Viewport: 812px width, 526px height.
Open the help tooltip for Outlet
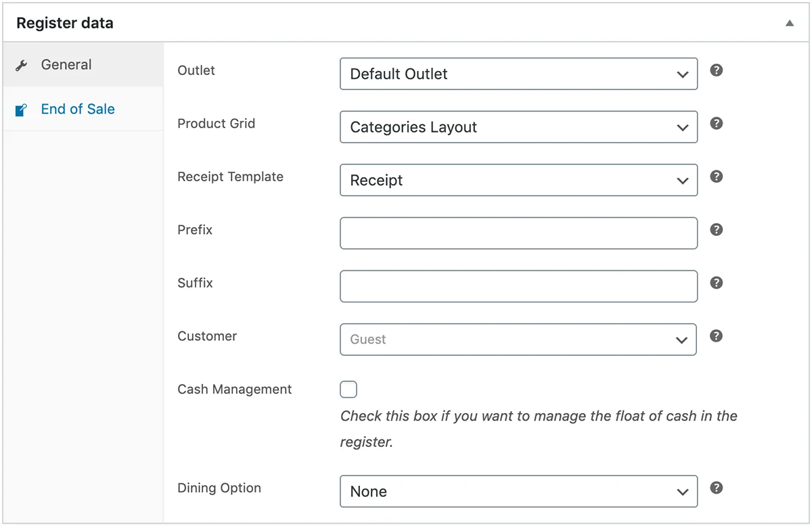pos(716,70)
